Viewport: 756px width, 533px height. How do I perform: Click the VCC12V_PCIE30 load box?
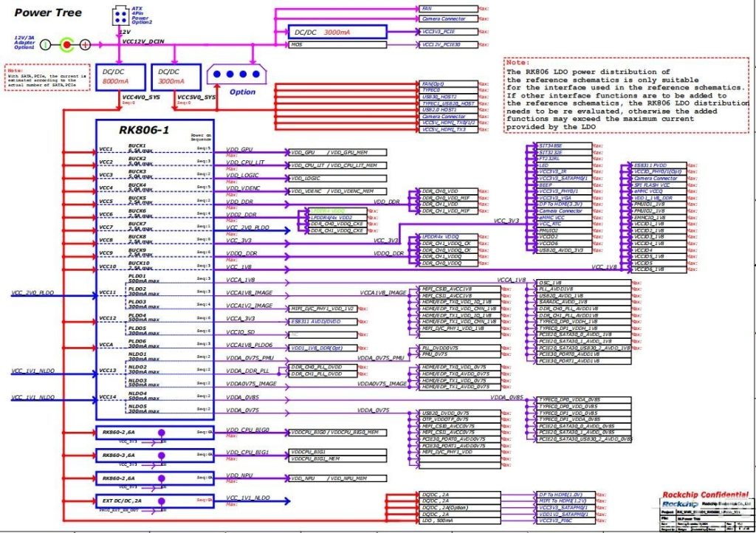(x=448, y=45)
